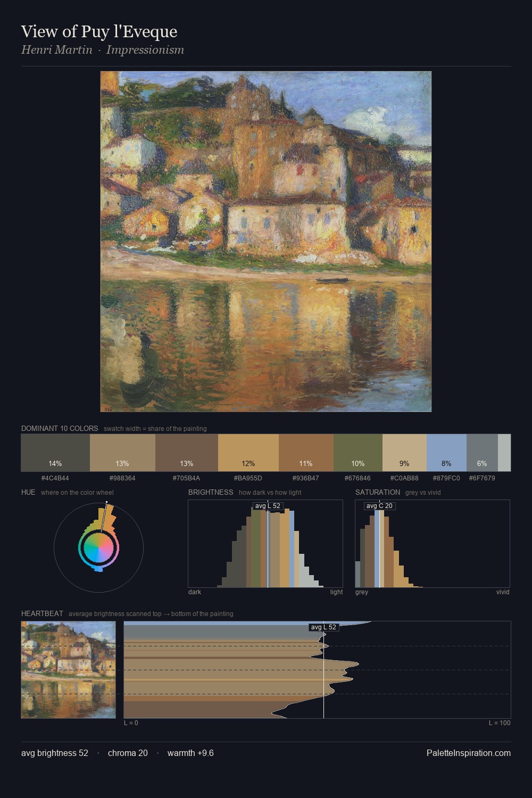Click the hex label #4C4B44

(x=55, y=478)
